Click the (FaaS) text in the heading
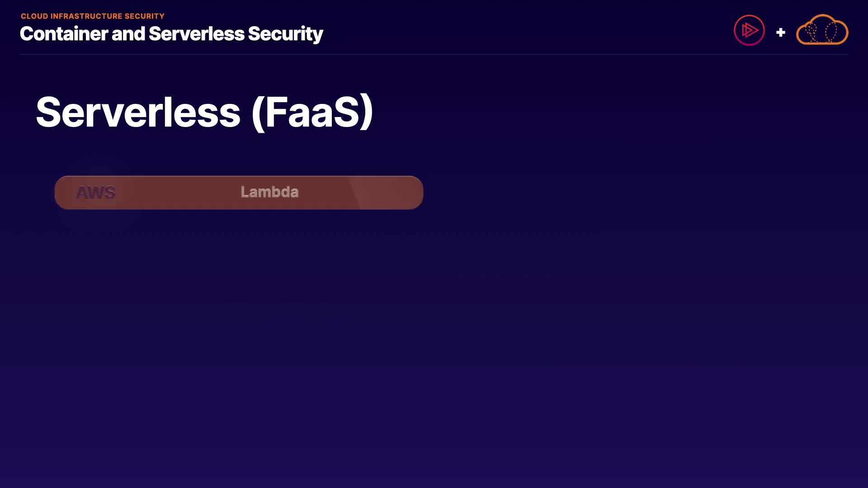Viewport: 868px width, 488px height. [x=312, y=112]
